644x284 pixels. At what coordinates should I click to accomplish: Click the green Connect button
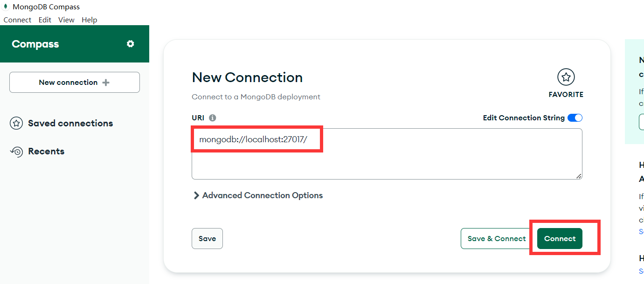tap(560, 238)
